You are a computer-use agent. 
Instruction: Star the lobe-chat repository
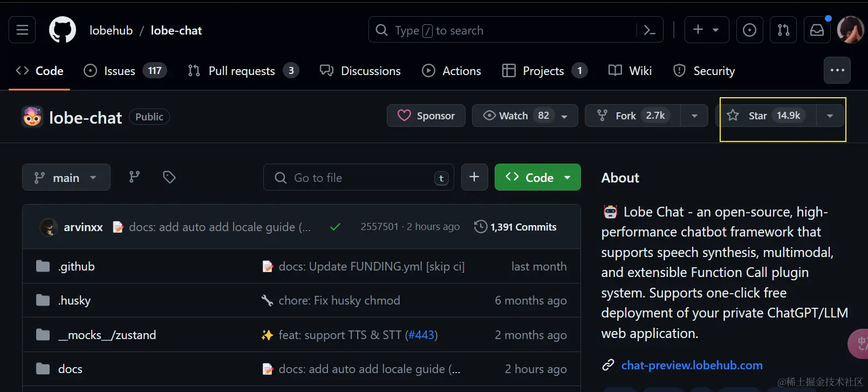click(x=766, y=116)
